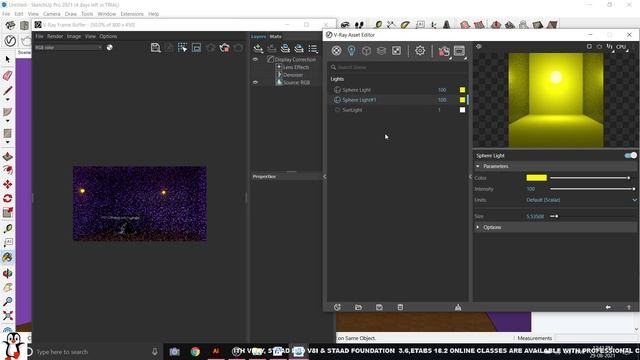Toggle the Sphere Light enable switch

coord(631,156)
